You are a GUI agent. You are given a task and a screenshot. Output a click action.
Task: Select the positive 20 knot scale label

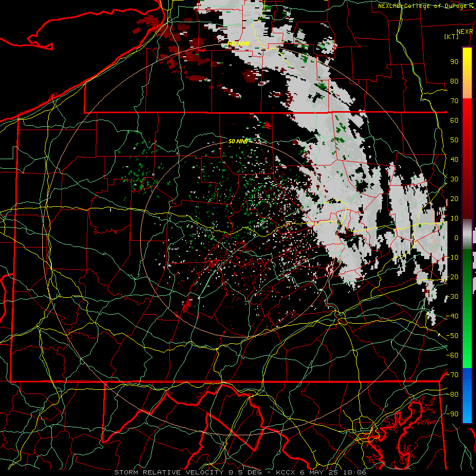click(454, 198)
